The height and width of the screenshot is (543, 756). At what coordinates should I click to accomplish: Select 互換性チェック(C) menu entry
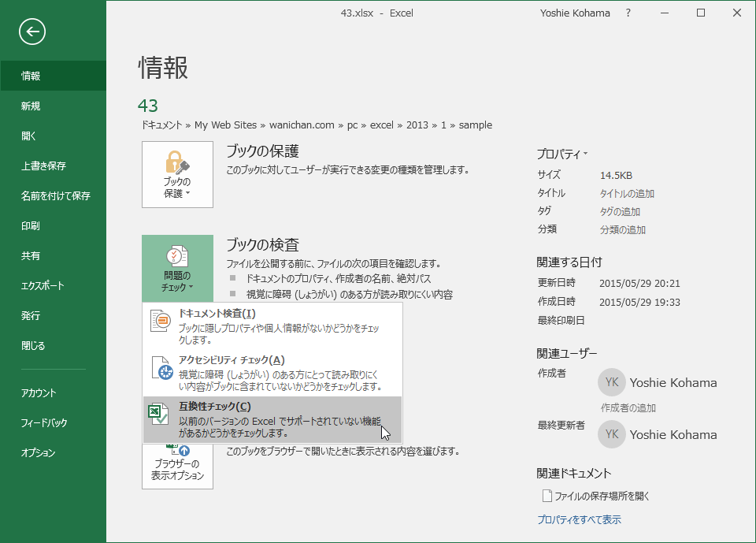pyautogui.click(x=272, y=420)
